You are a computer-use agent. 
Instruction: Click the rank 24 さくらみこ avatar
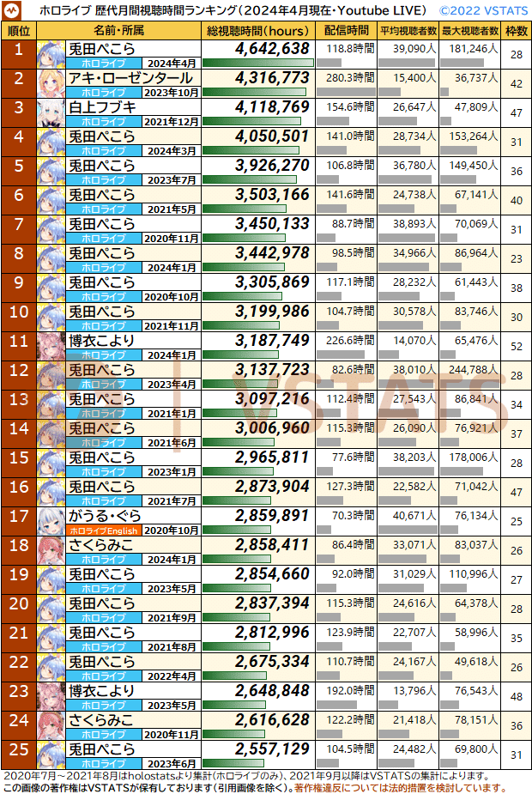click(51, 726)
